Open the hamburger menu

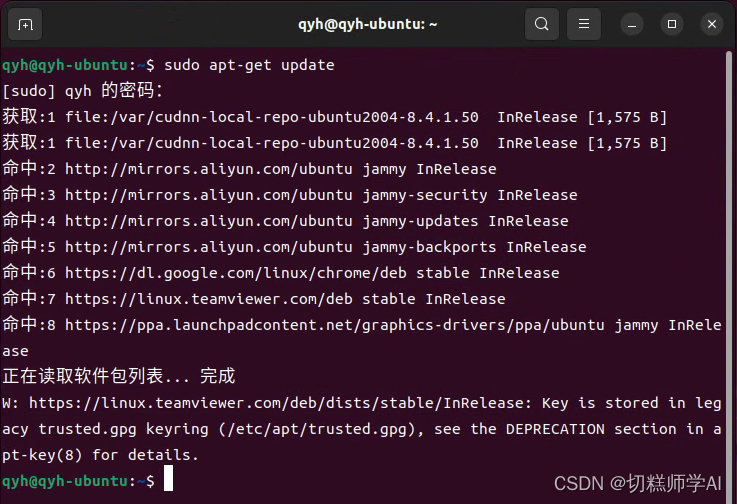583,24
